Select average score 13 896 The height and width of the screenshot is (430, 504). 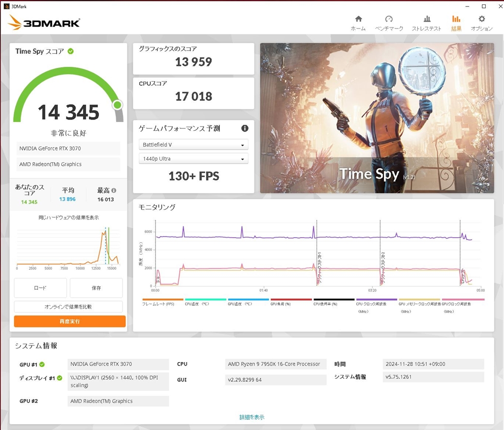tap(67, 199)
